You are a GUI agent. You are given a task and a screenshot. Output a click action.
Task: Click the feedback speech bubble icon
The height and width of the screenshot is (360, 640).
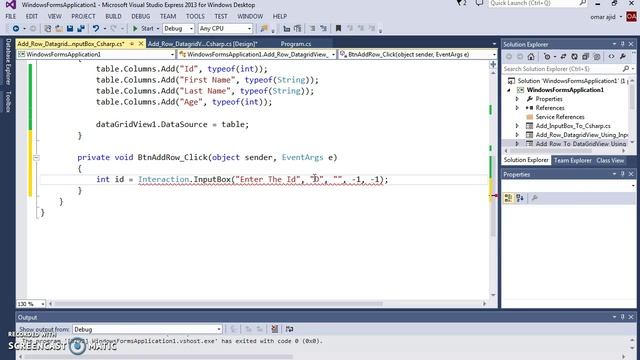tap(480, 3)
